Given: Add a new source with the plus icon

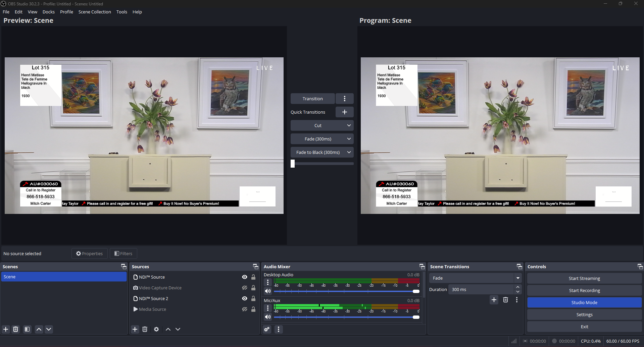Looking at the screenshot, I should tap(135, 329).
